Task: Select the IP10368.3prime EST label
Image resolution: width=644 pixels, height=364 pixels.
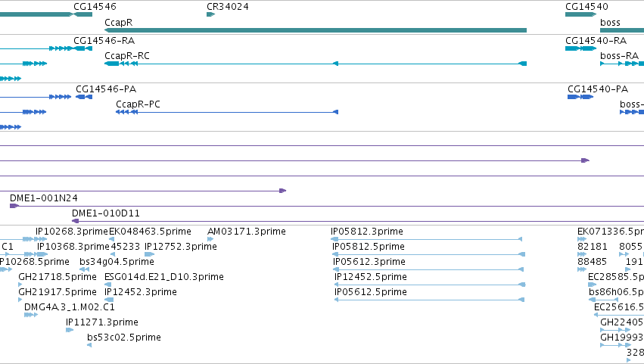Action: pyautogui.click(x=73, y=247)
